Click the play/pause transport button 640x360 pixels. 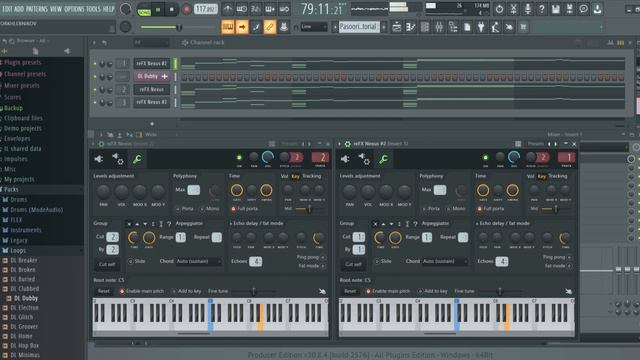click(x=158, y=9)
